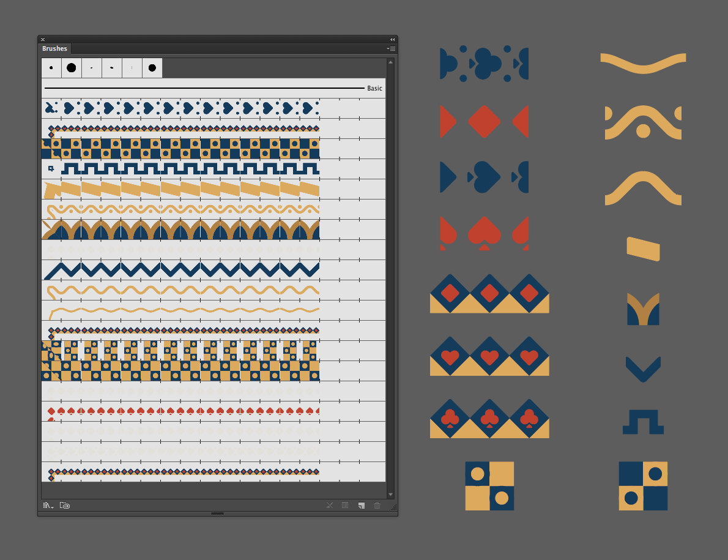This screenshot has height=560, width=728.
Task: Select the navy hearts and dots pattern brush
Action: coord(214,108)
